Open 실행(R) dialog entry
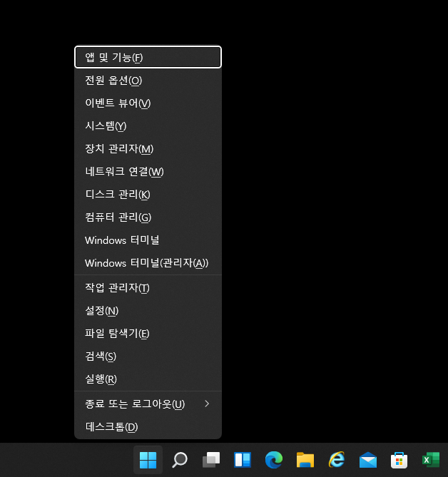Image resolution: width=448 pixels, height=477 pixels. [148, 379]
